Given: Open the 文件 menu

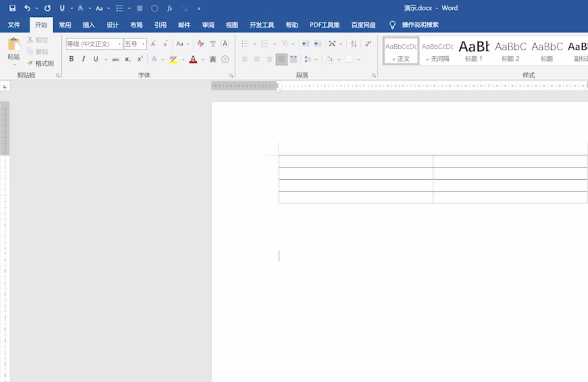Looking at the screenshot, I should (14, 25).
